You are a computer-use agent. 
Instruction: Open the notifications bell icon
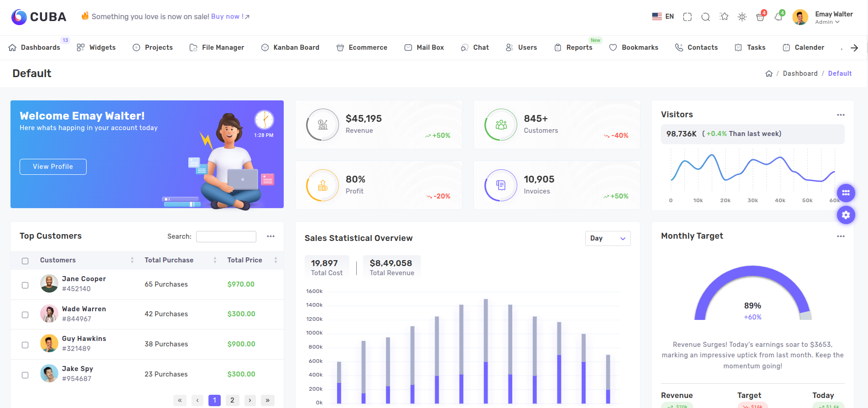click(x=778, y=17)
